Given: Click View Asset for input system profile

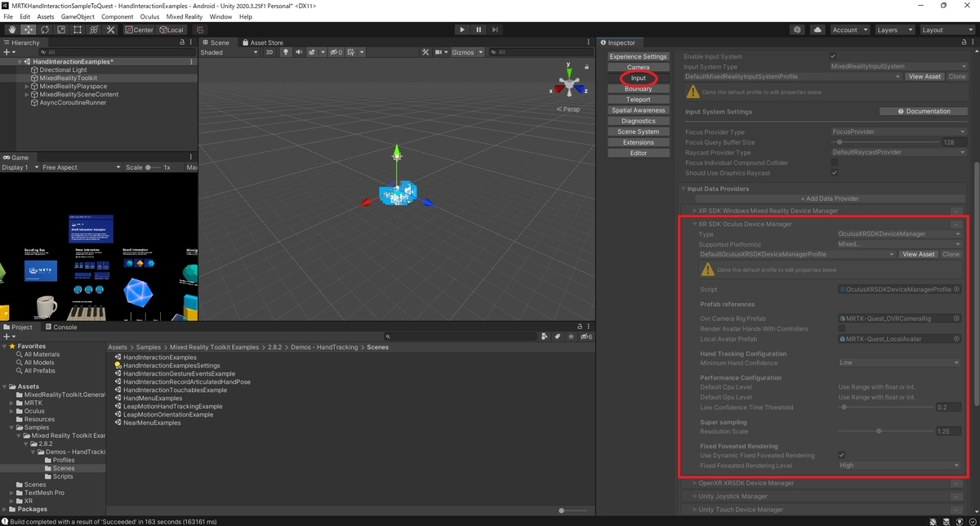Looking at the screenshot, I should point(924,77).
